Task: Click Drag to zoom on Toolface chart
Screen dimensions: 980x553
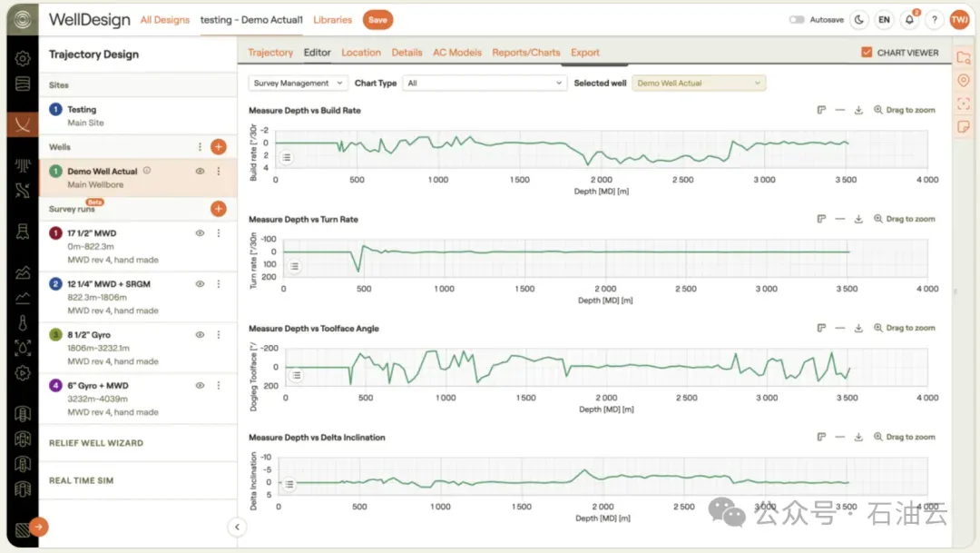Action: (905, 328)
